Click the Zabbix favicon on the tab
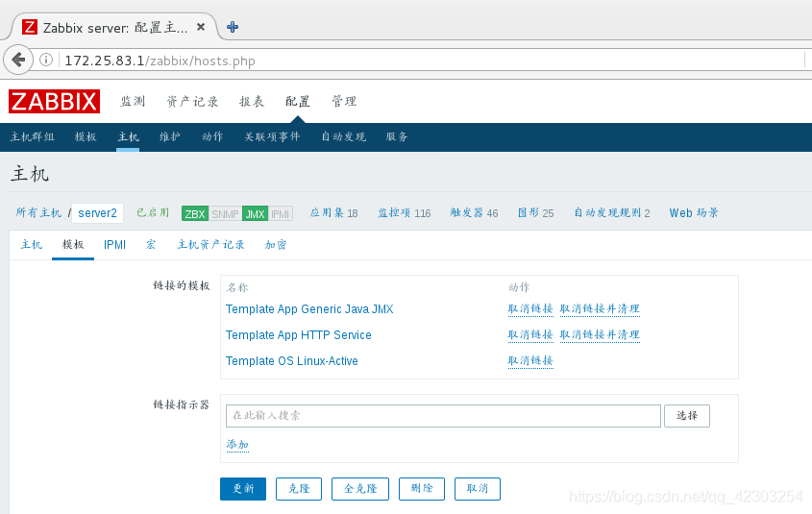 coord(30,27)
